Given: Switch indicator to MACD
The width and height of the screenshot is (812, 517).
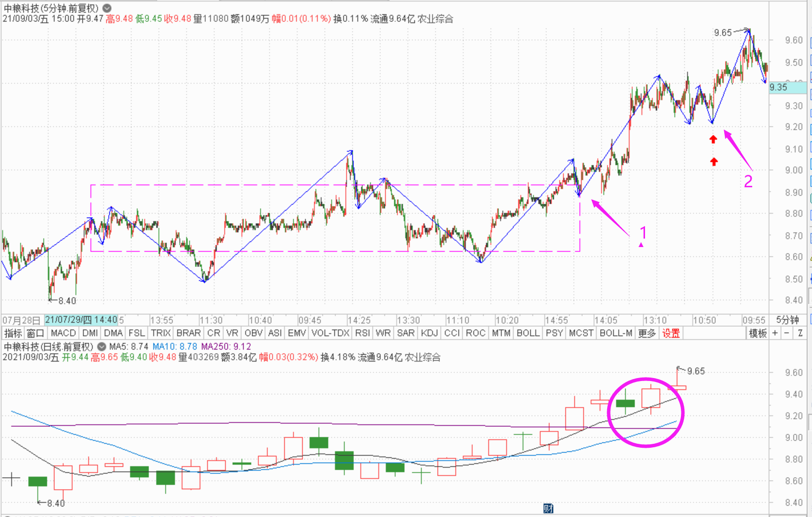Looking at the screenshot, I should tap(63, 333).
